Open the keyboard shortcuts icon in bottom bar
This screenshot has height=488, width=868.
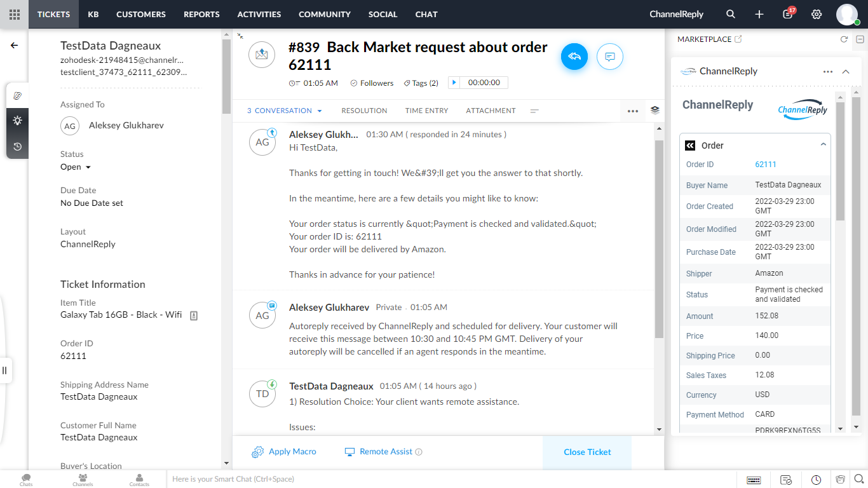pos(754,480)
